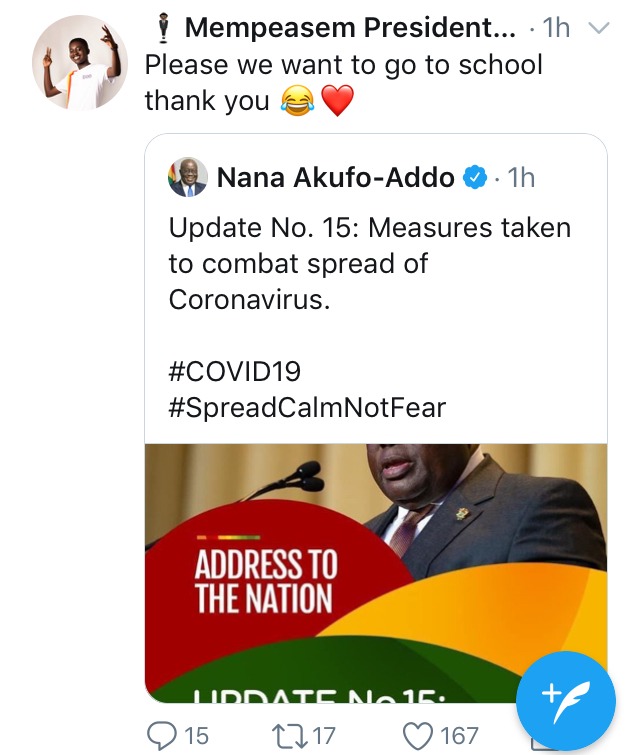Open the #SpreadCalmNotFear hashtag
The height and width of the screenshot is (755, 640).
307,407
